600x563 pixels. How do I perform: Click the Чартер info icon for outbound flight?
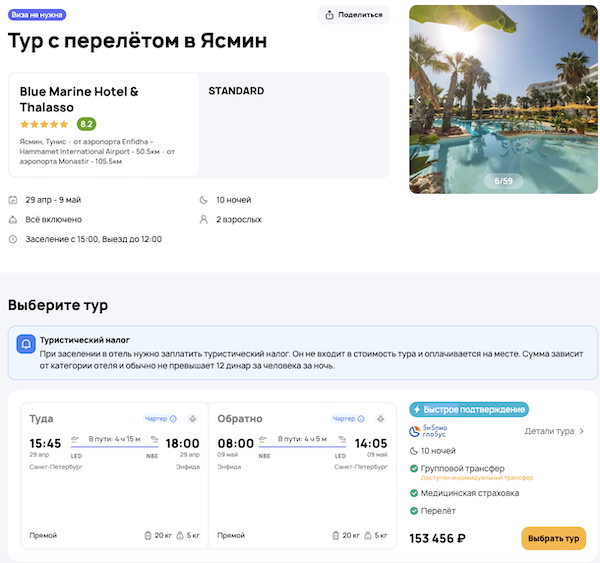pyautogui.click(x=173, y=419)
